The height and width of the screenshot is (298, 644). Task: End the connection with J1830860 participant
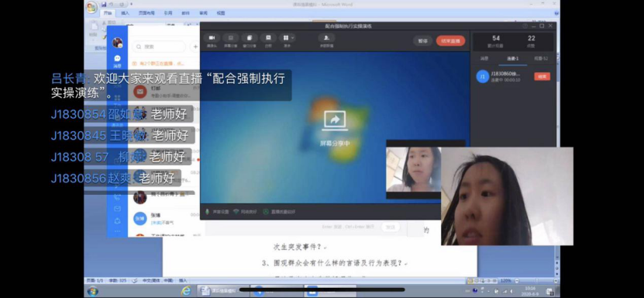(x=542, y=77)
